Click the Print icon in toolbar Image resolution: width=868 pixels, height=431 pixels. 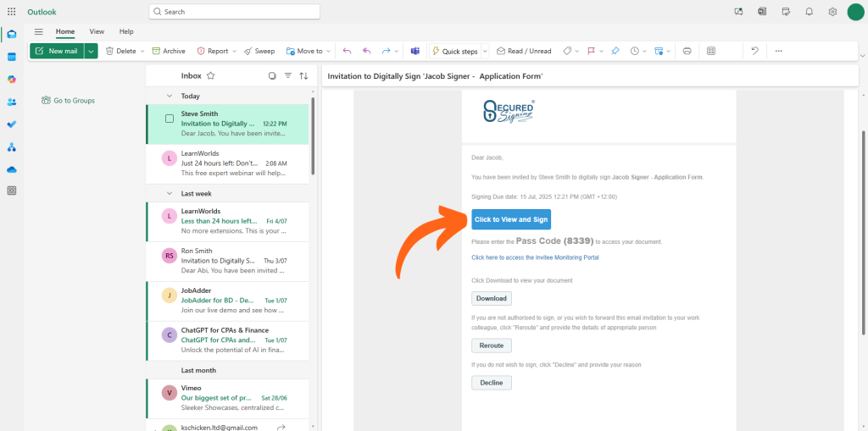click(x=687, y=51)
